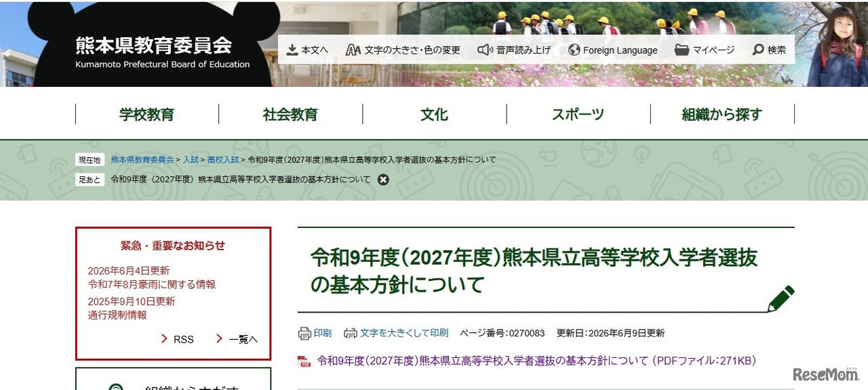Click the globe icon for Foreign Language

click(574, 50)
